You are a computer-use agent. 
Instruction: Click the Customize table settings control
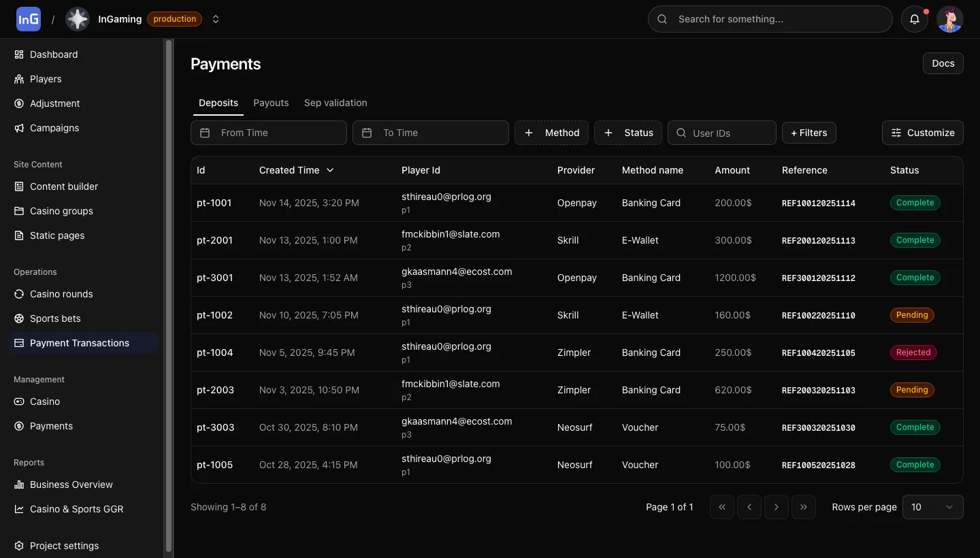pos(922,133)
